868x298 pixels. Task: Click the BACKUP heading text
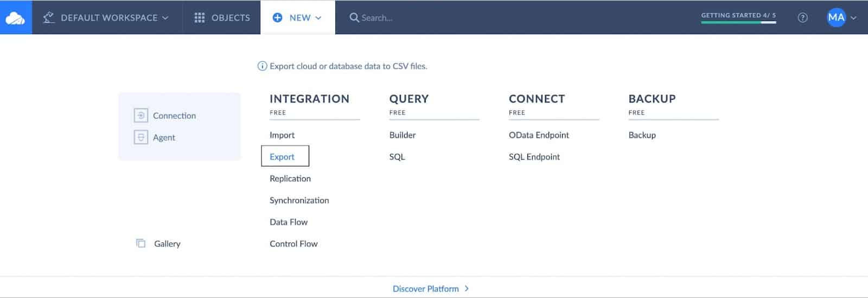(x=652, y=99)
